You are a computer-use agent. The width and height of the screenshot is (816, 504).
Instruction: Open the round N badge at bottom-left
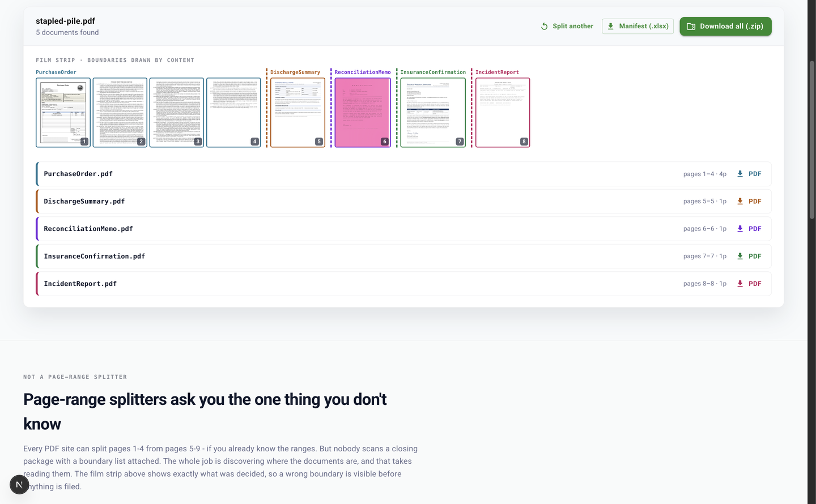pos(19,484)
